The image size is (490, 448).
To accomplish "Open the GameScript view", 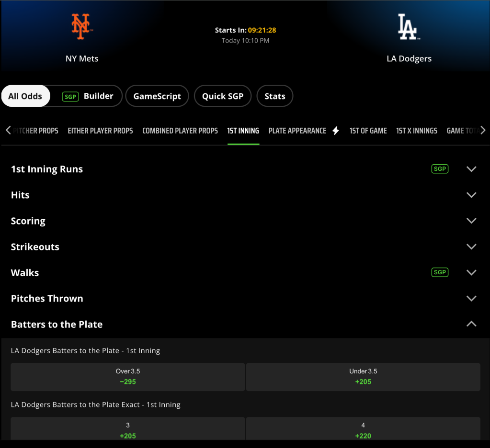I will (157, 96).
